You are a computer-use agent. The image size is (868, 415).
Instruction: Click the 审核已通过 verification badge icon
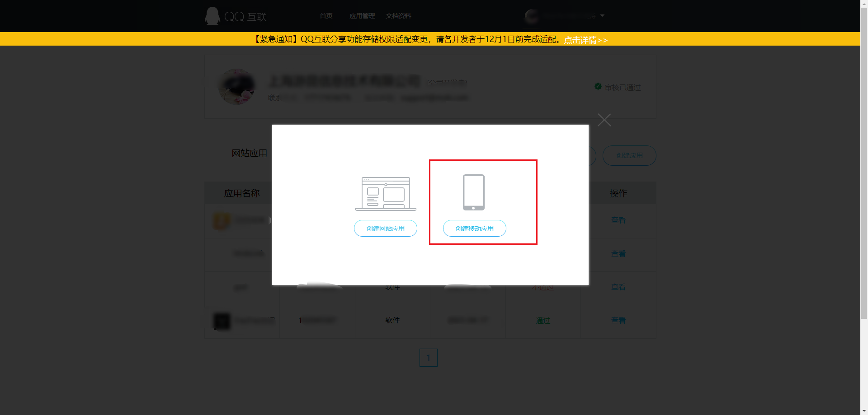click(x=598, y=86)
